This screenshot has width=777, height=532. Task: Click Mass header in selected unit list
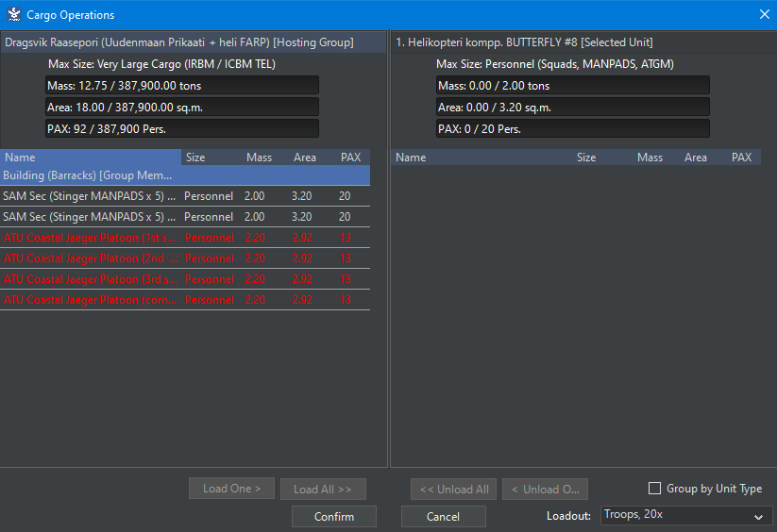coord(656,157)
